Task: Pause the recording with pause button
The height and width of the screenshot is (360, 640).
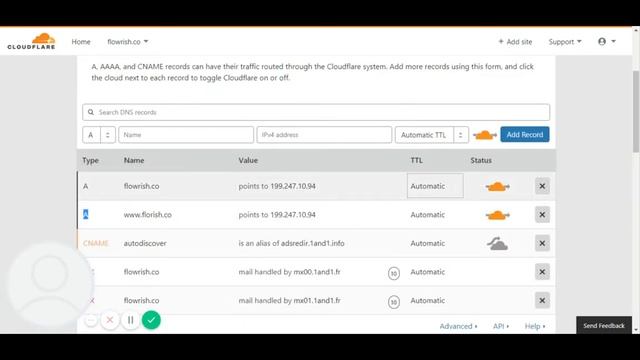Action: 131,320
